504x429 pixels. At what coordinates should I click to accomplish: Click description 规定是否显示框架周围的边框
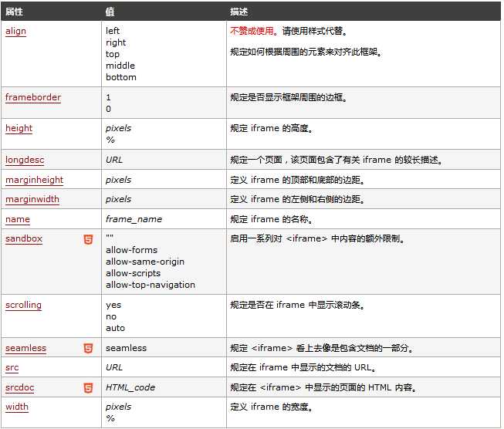coord(289,97)
